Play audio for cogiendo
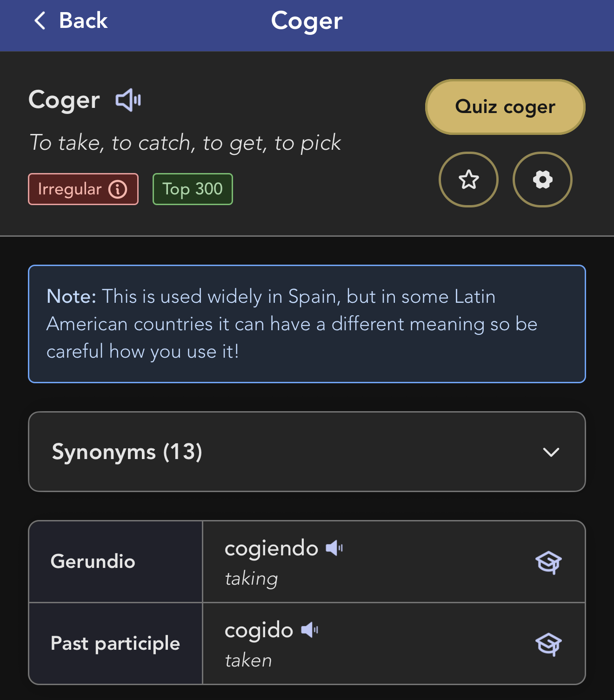The height and width of the screenshot is (700, 614). point(334,548)
